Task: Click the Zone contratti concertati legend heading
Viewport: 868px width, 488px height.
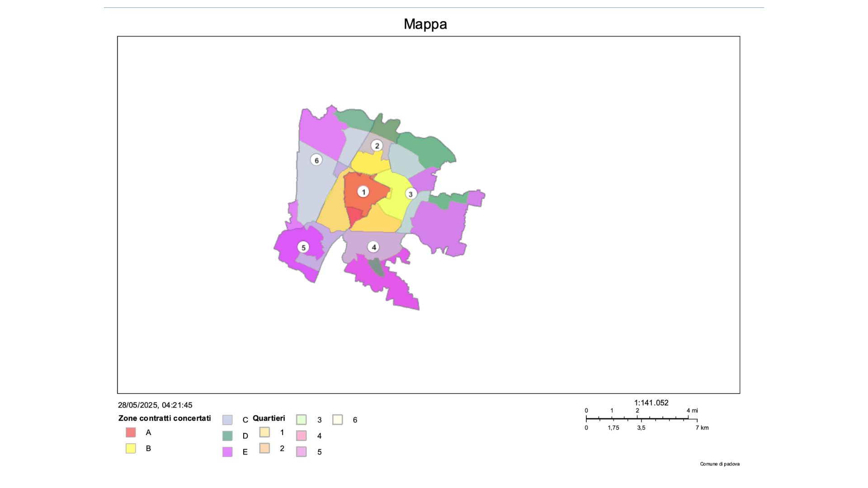Action: pyautogui.click(x=165, y=418)
